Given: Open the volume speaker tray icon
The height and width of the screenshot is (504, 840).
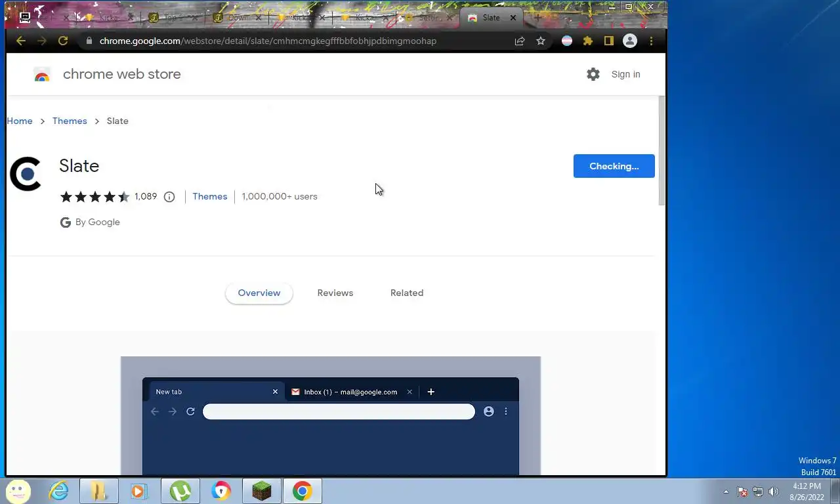Looking at the screenshot, I should coord(774,492).
